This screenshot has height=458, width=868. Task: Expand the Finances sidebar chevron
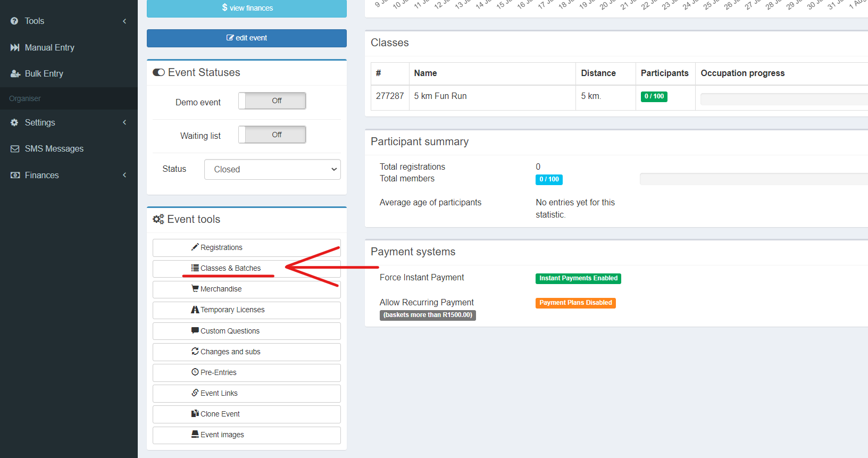pos(124,175)
